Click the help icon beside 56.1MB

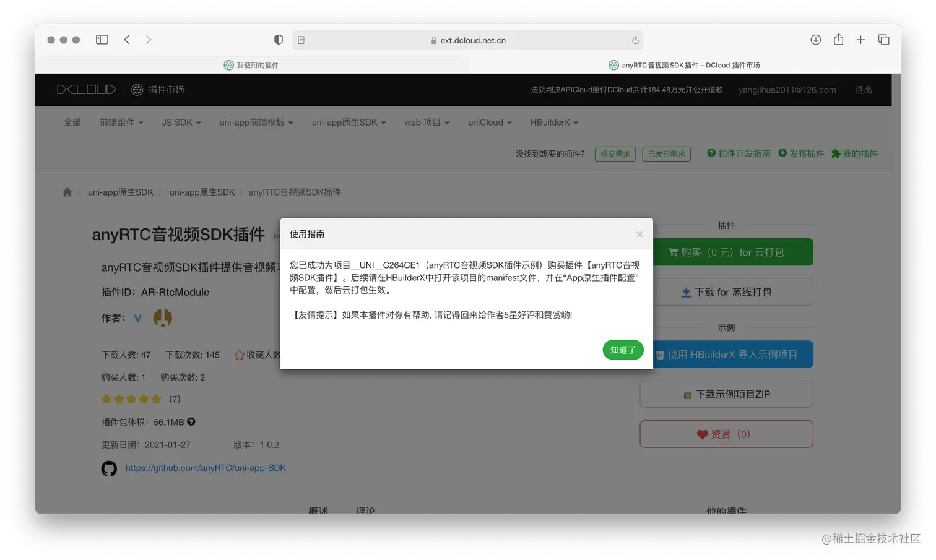(x=191, y=422)
